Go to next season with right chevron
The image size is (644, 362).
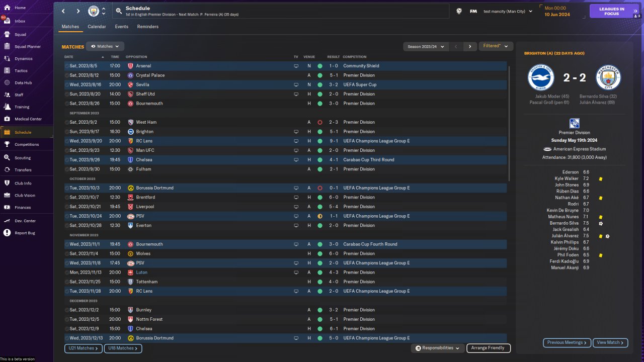tap(470, 46)
